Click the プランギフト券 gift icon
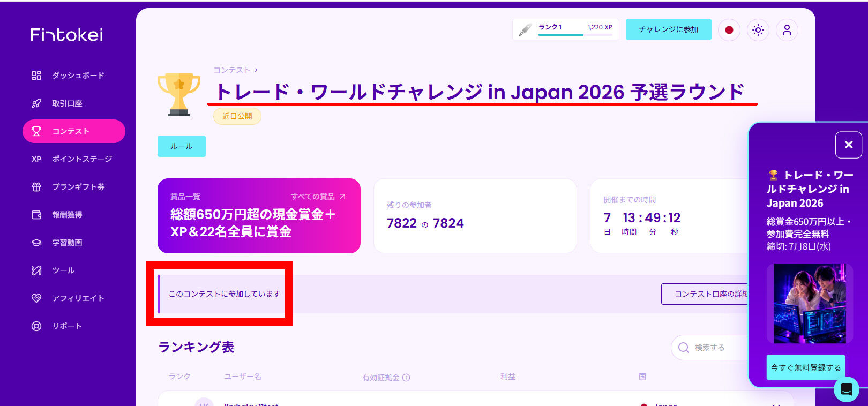This screenshot has width=868, height=406. tap(36, 187)
